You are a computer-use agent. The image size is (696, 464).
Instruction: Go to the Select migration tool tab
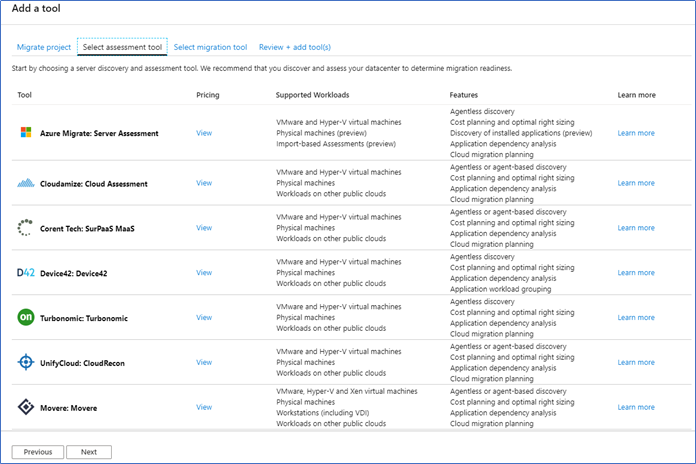[x=210, y=47]
